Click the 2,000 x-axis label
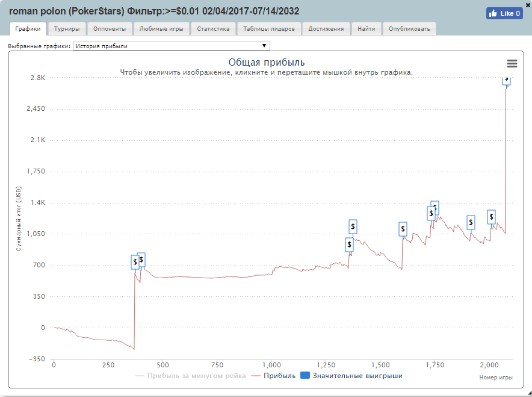 click(489, 365)
